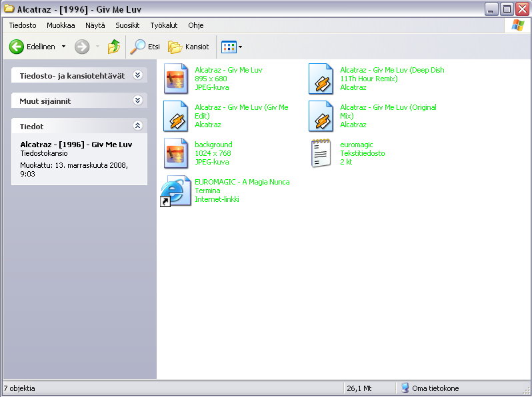This screenshot has height=397, width=532.
Task: Select the Original Mix audio file icon
Action: click(x=321, y=116)
